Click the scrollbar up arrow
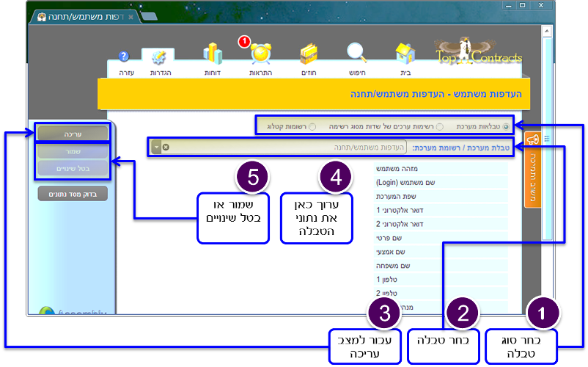Viewport: 588px width, 367px height. [547, 31]
